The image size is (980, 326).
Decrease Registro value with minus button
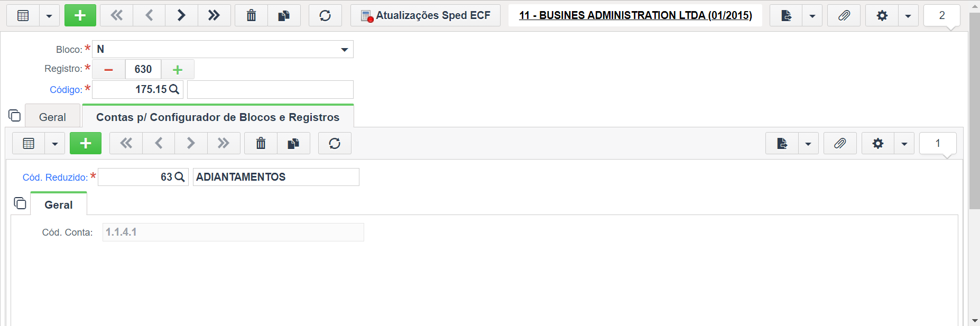[109, 69]
